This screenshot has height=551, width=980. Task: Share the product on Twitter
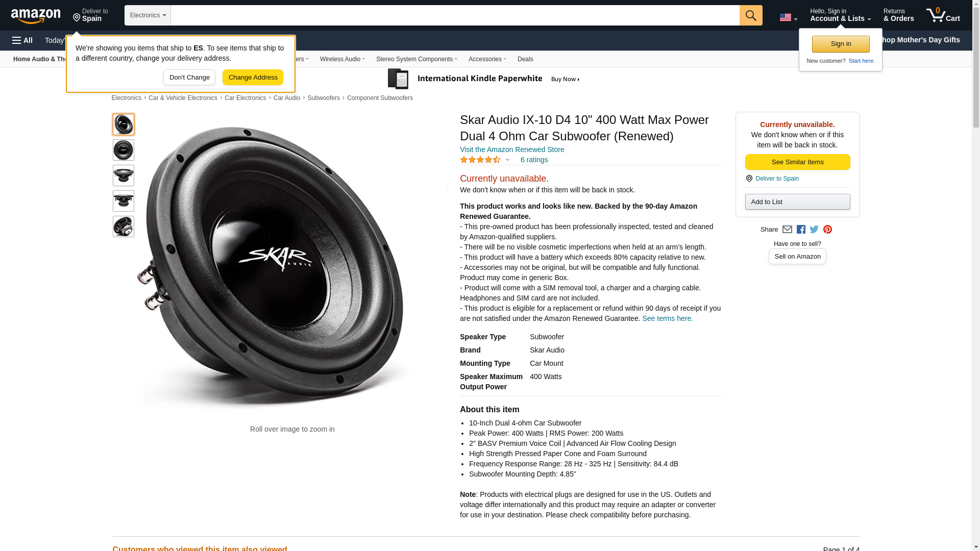tap(814, 230)
